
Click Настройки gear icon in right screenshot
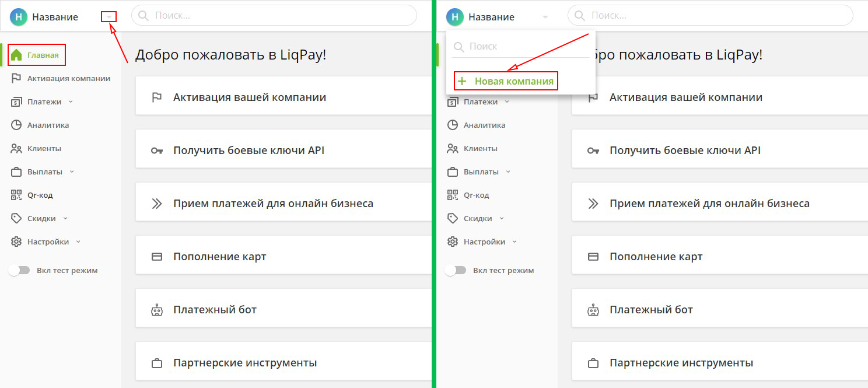pyautogui.click(x=453, y=242)
